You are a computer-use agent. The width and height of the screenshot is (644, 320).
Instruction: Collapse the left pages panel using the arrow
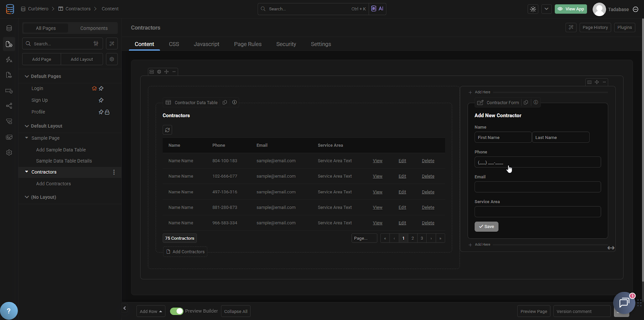tap(125, 308)
